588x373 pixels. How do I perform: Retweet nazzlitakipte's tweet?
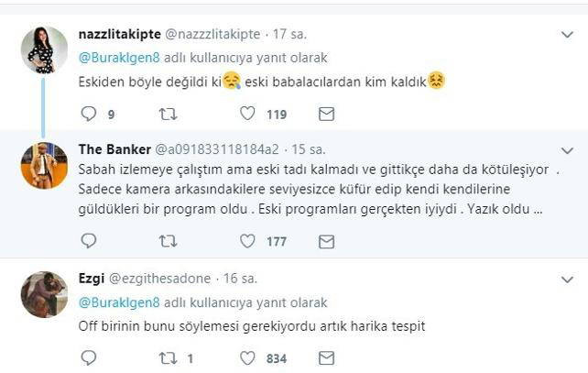tap(169, 114)
